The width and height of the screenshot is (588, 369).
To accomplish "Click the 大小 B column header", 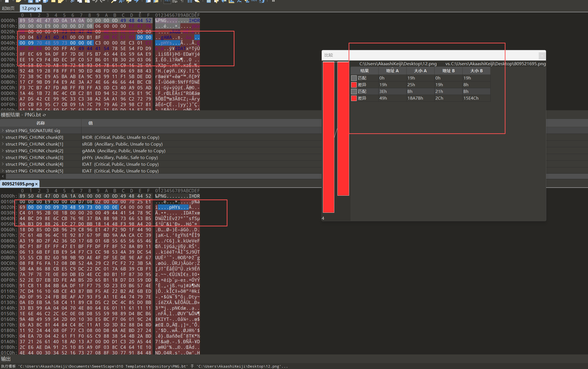I will [476, 71].
